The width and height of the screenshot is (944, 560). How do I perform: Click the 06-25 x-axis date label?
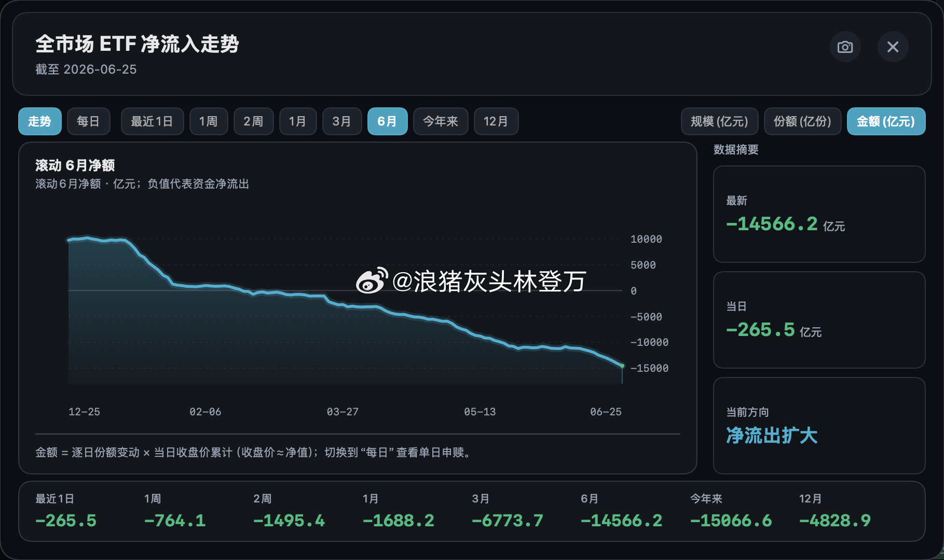pos(606,412)
